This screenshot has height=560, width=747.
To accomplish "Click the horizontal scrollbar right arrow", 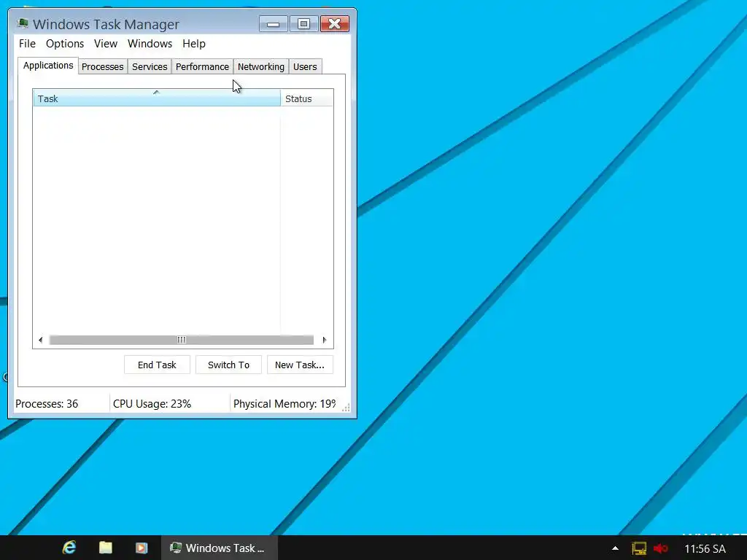I will pos(325,340).
